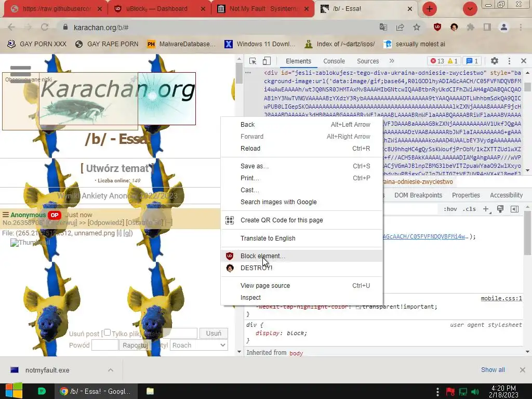Screen dimensions: 532x399
Task: Click the 1 issue message badge
Action: 472,61
